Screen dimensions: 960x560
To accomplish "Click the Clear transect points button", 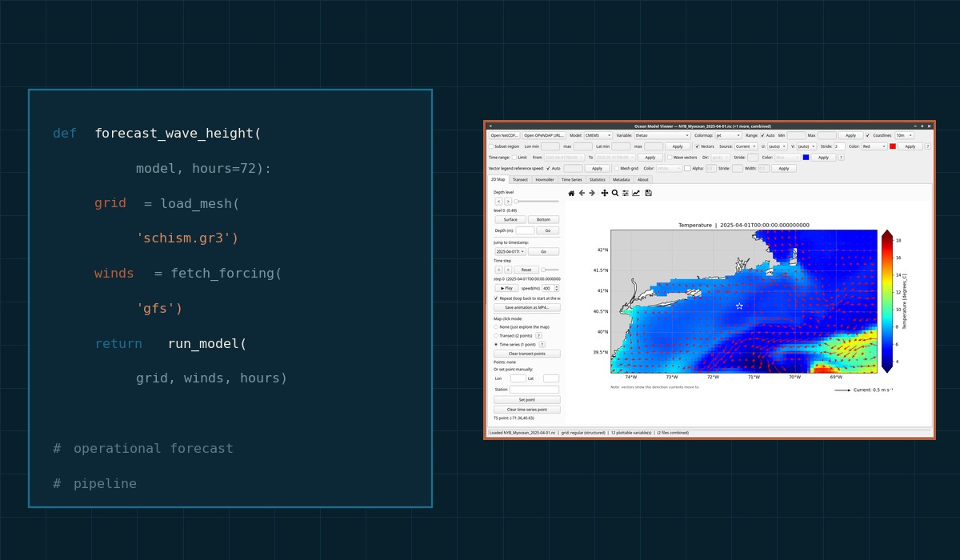I will [x=527, y=354].
